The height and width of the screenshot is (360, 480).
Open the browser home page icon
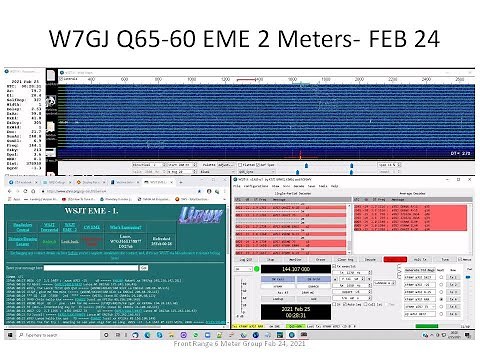[33, 191]
